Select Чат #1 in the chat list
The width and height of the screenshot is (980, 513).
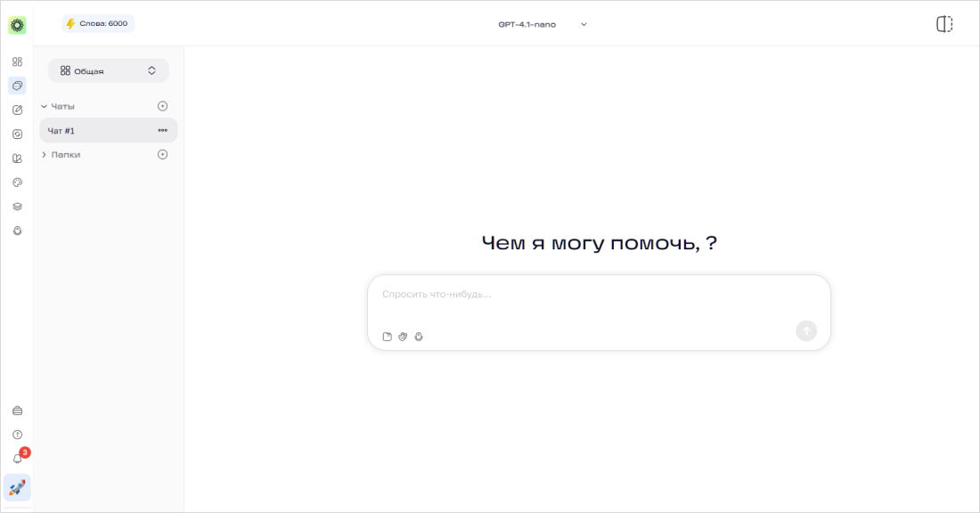(98, 131)
